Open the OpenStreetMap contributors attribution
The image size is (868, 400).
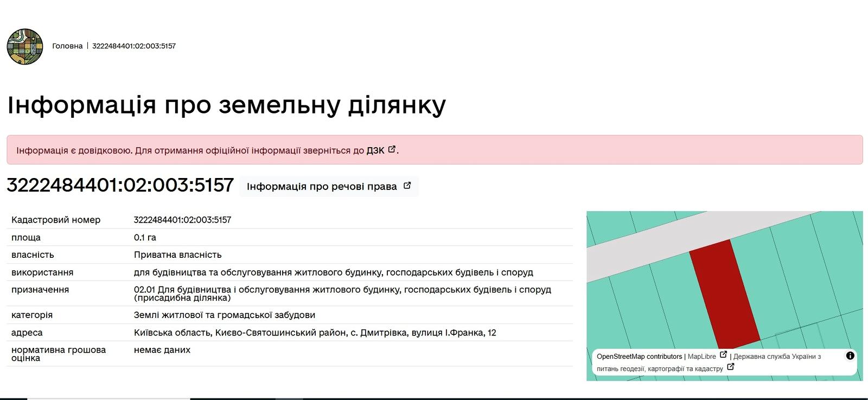click(639, 357)
